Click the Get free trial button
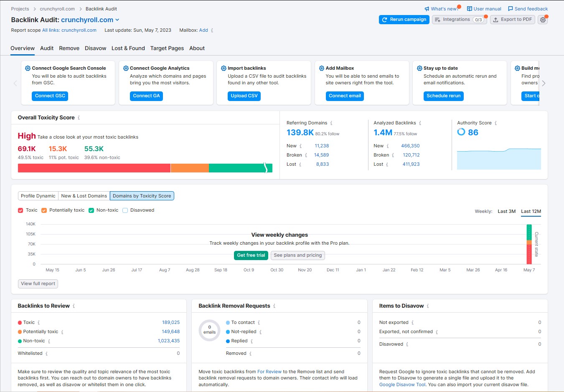 pos(251,255)
